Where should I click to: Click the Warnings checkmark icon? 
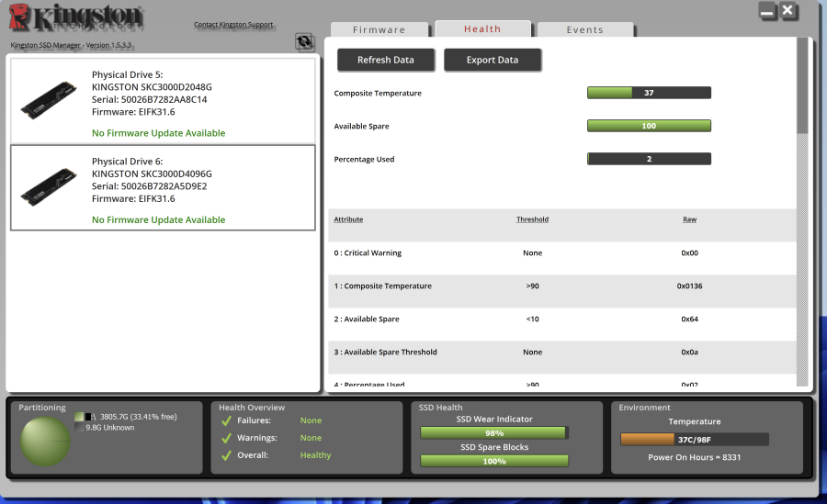(226, 438)
